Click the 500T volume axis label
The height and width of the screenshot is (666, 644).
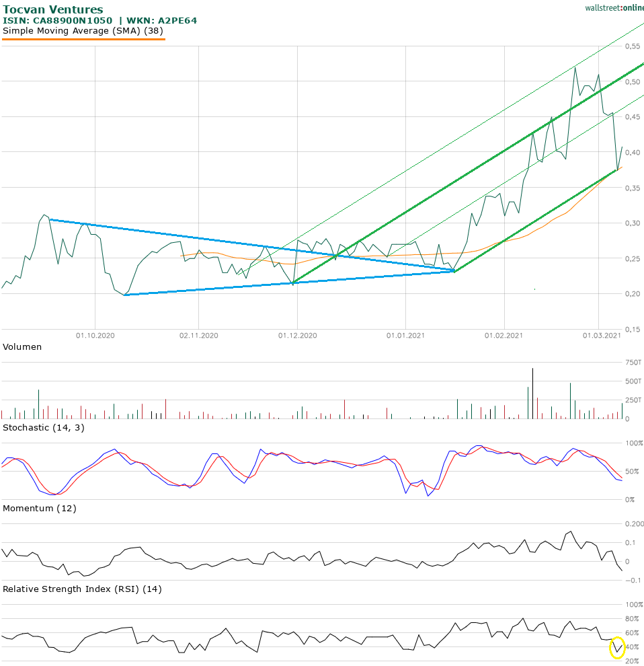(x=633, y=381)
